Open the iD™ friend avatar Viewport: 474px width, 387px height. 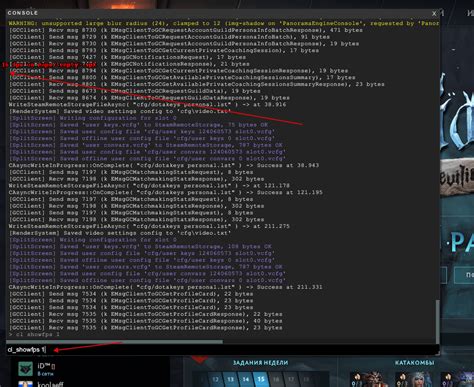[x=26, y=369]
